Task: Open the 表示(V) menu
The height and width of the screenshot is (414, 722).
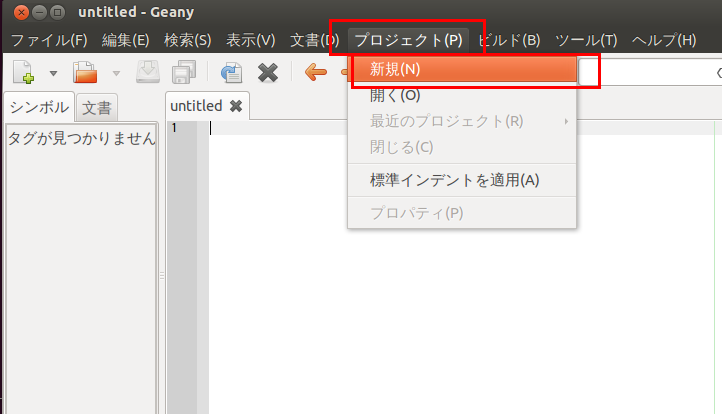Action: 250,40
